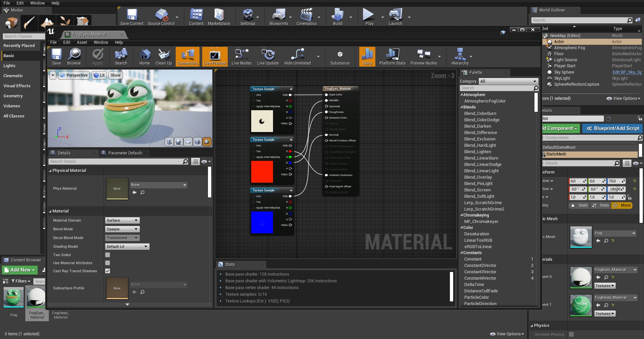This screenshot has width=644, height=339.
Task: Enable the Two Sided checkbox
Action: point(108,255)
